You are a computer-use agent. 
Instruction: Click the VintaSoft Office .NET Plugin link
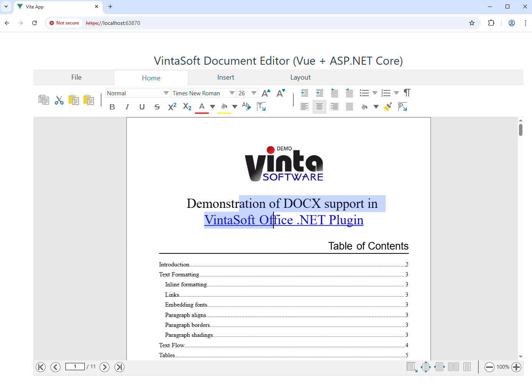pyautogui.click(x=283, y=220)
